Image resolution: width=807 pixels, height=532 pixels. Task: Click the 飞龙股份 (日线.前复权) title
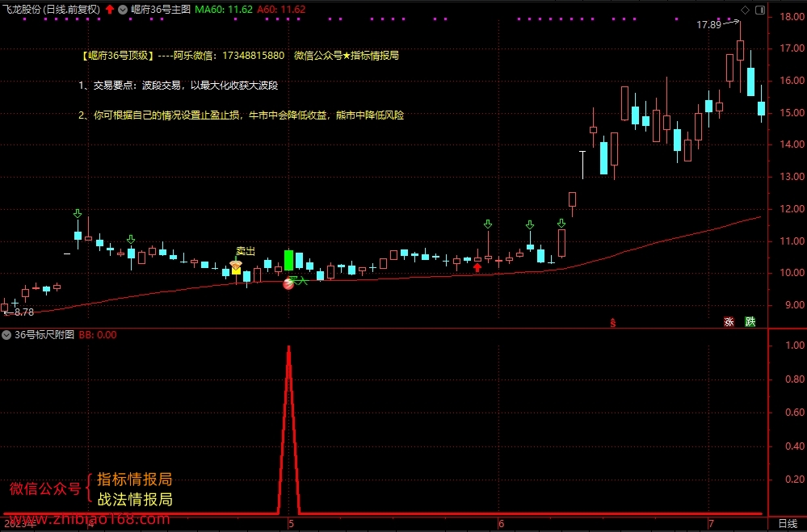click(x=52, y=9)
